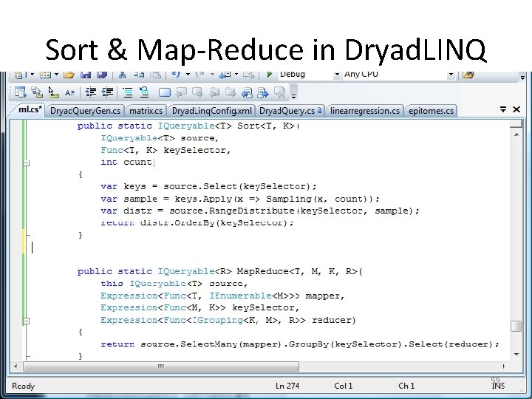Viewport: 532px width, 399px height.
Task: Click the New Project icon in the toolbar
Action: click(x=20, y=75)
